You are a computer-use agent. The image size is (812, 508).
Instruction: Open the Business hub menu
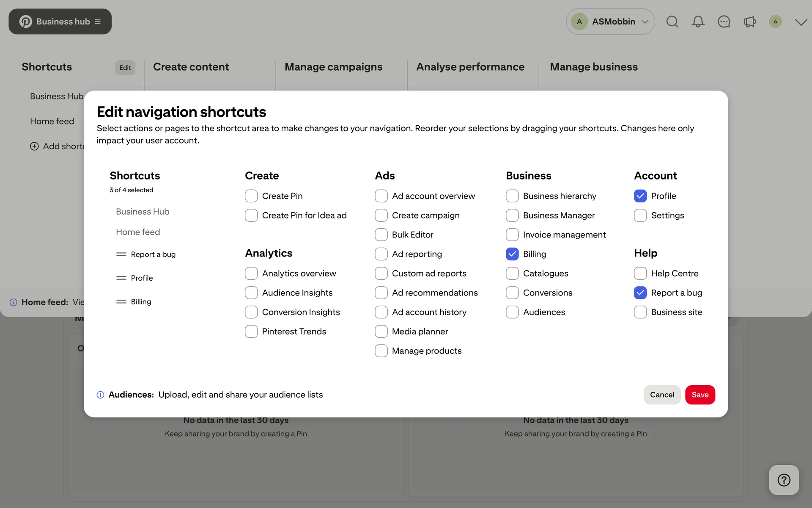pos(60,22)
